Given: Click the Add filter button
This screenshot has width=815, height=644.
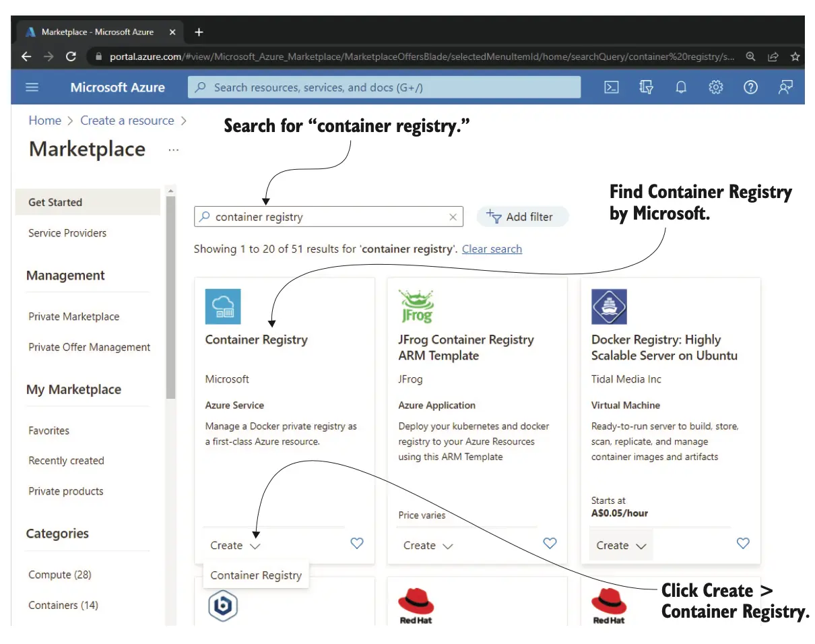Looking at the screenshot, I should pyautogui.click(x=522, y=217).
